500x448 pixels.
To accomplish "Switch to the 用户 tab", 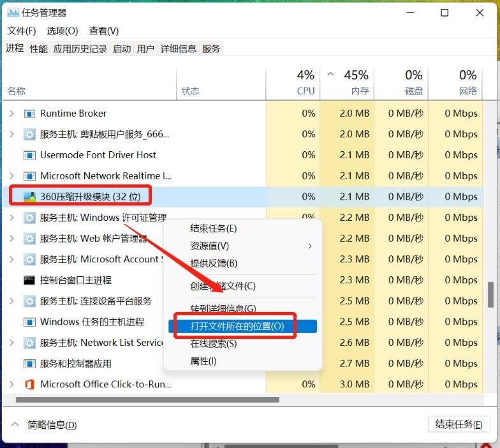I will pyautogui.click(x=145, y=49).
